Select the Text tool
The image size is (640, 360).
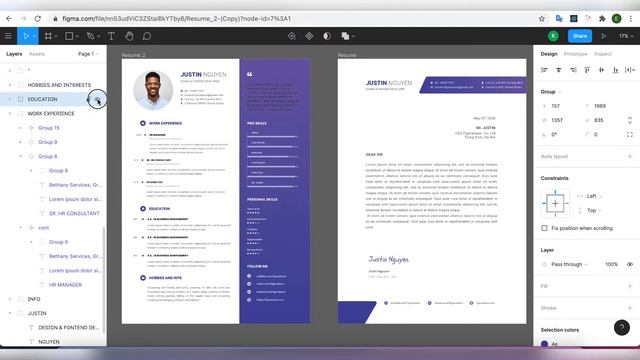[111, 36]
